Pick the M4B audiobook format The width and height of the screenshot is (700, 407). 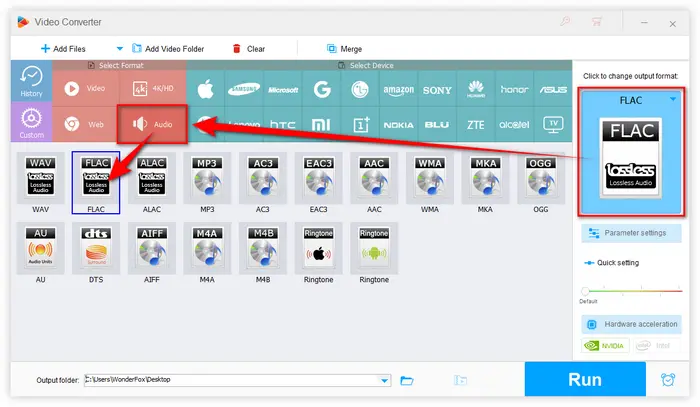[263, 248]
